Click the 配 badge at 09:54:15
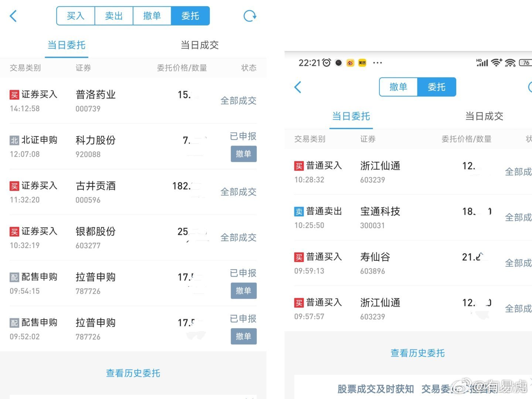The width and height of the screenshot is (532, 399). click(14, 277)
